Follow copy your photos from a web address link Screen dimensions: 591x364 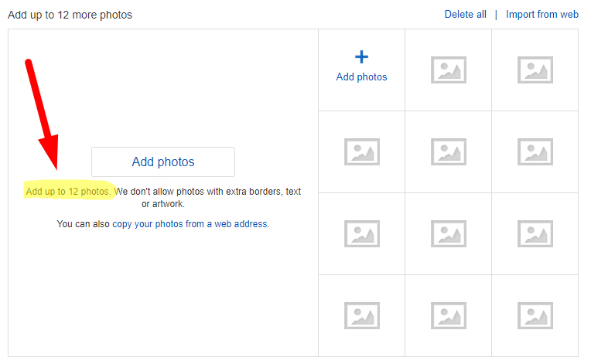coord(191,224)
